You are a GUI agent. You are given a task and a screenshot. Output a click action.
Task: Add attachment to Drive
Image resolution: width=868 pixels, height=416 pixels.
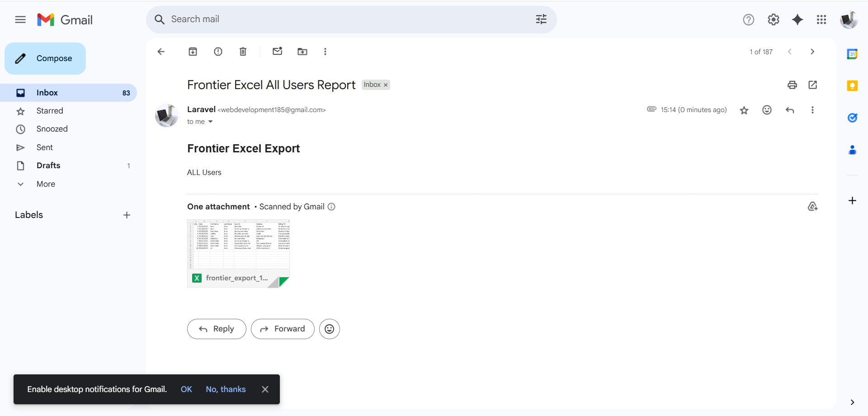[812, 207]
